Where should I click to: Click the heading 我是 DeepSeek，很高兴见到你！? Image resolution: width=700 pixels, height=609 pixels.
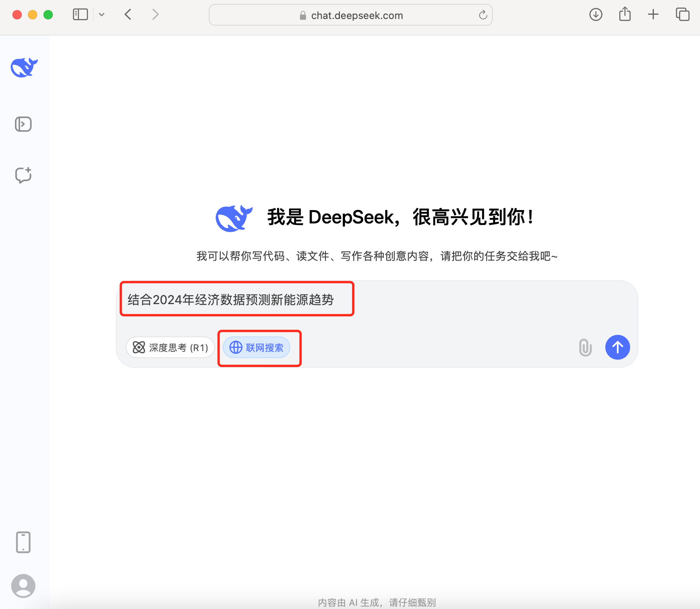coord(400,217)
